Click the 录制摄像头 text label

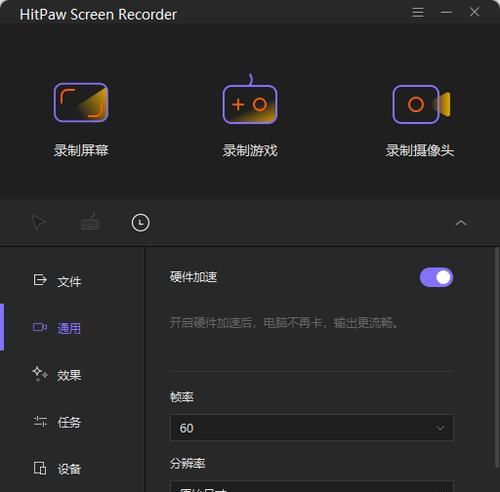coord(420,151)
